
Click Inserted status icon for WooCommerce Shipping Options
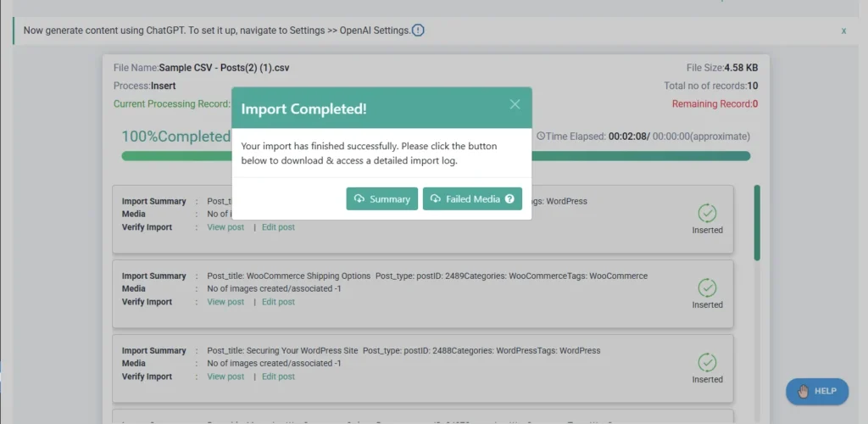tap(707, 287)
